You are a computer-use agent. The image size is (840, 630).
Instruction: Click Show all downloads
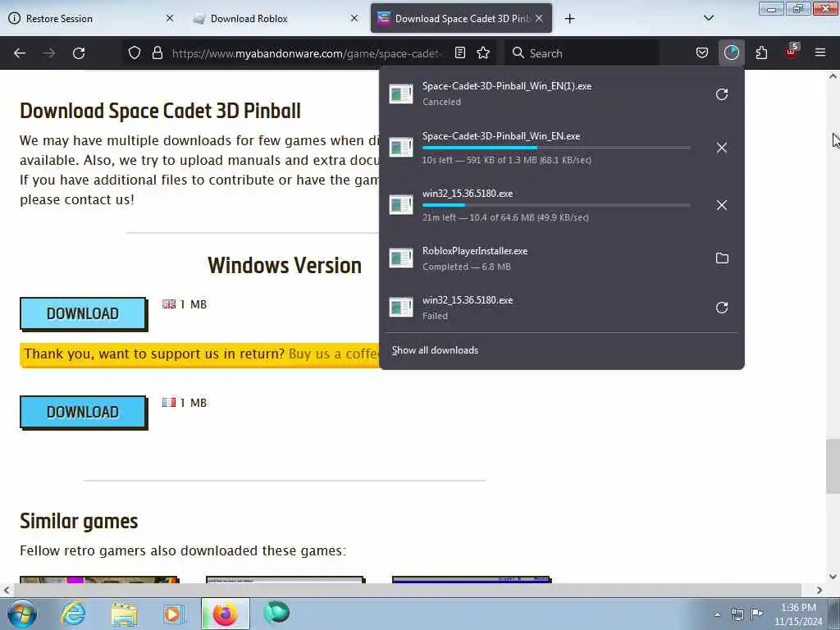(x=435, y=350)
